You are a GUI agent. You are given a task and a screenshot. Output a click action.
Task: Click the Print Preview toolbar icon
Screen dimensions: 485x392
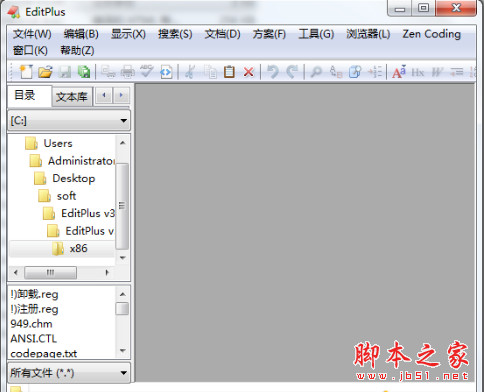[109, 72]
